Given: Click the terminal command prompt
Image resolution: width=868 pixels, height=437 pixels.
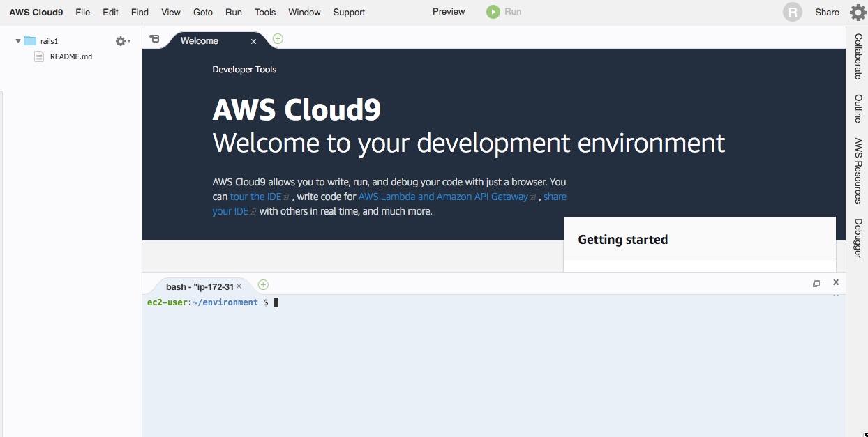Looking at the screenshot, I should (x=213, y=302).
